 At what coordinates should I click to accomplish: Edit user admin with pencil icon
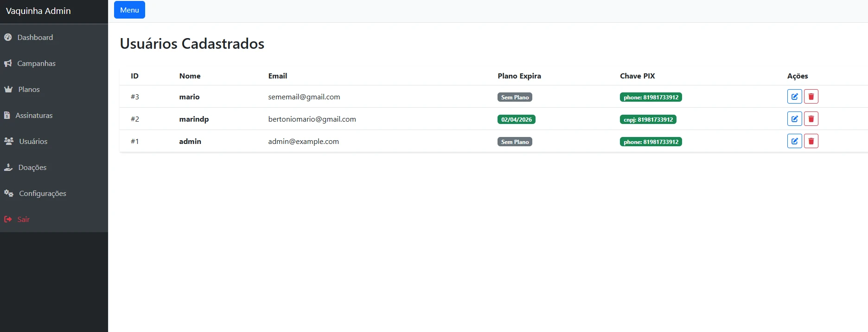click(x=794, y=141)
